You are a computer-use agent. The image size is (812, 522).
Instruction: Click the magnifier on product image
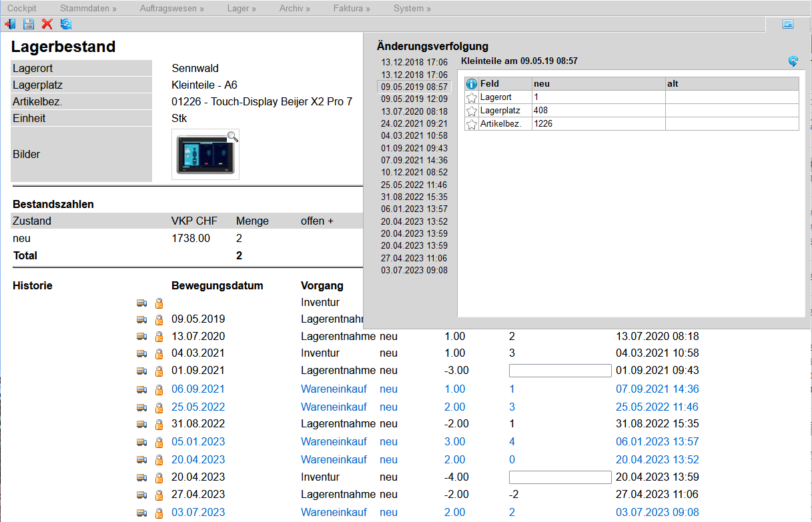[232, 136]
